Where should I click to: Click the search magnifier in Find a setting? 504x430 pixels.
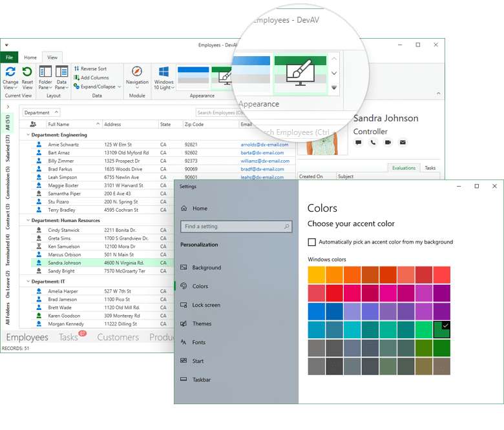pyautogui.click(x=286, y=227)
